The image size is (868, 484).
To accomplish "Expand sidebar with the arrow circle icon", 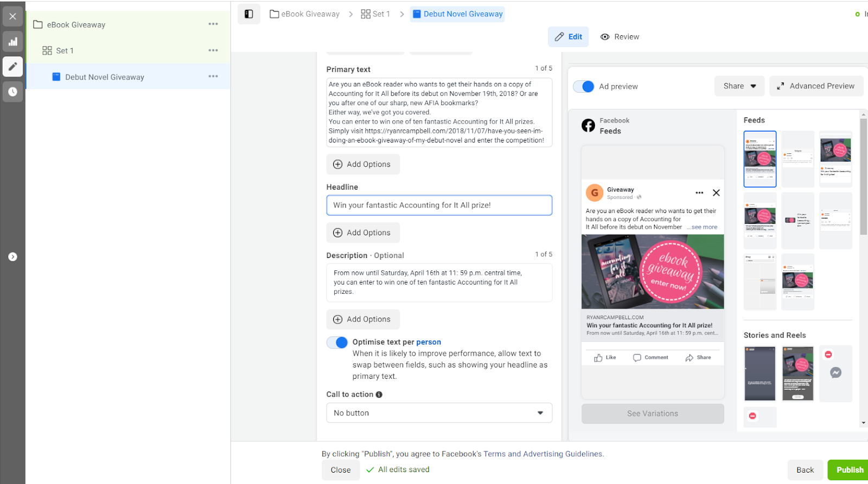I will (x=12, y=257).
